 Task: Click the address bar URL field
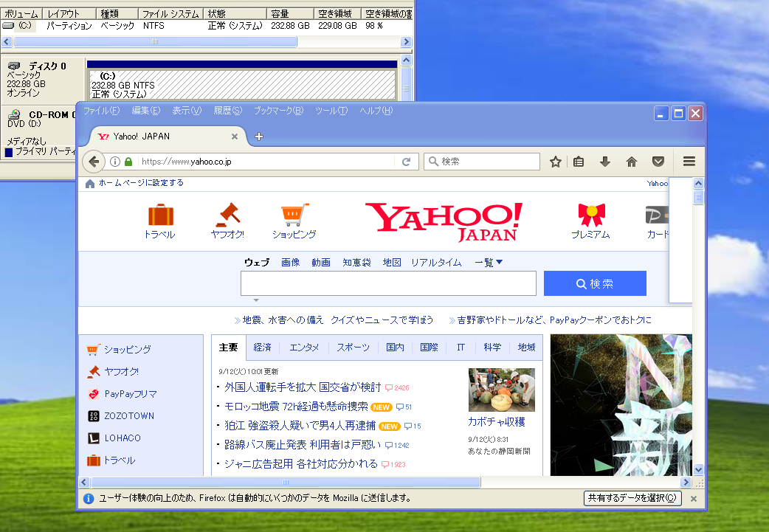click(x=267, y=162)
